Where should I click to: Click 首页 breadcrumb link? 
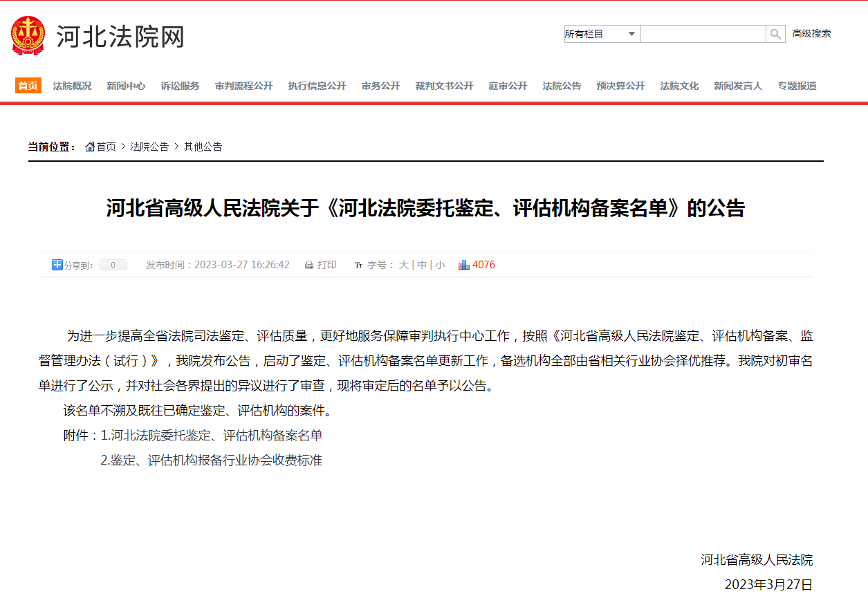106,147
